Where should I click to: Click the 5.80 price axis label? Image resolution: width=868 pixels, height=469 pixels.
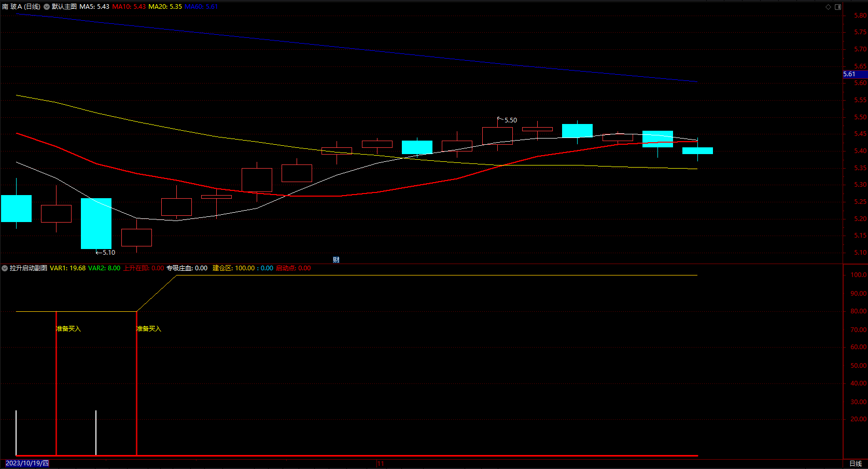[860, 16]
